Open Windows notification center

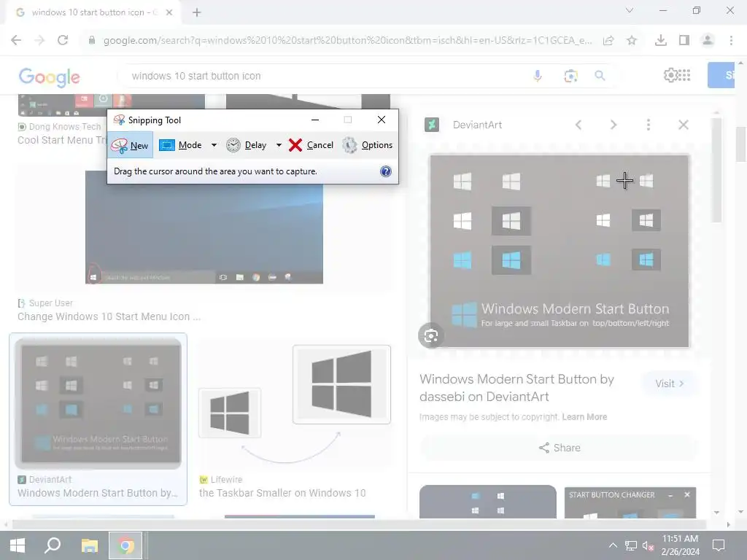click(719, 545)
